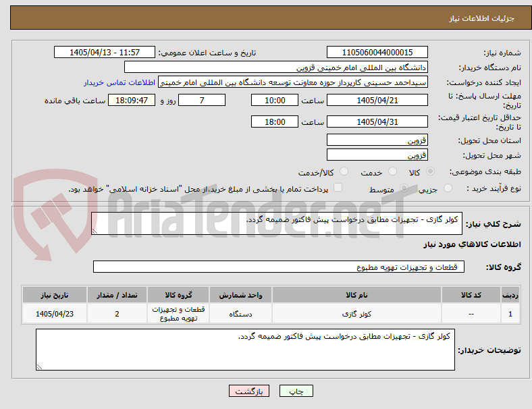Click the دستگاه unit cell
The width and height of the screenshot is (532, 409).
pos(240,314)
